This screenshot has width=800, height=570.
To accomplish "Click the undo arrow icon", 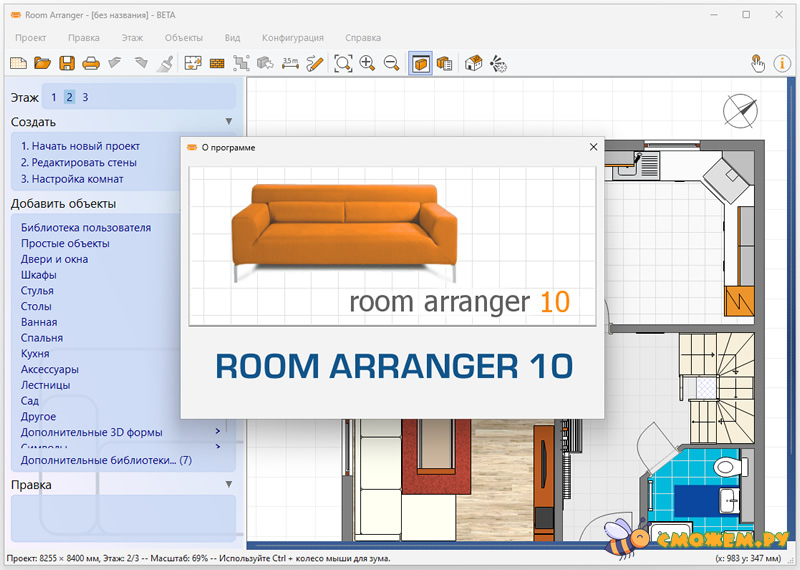I will tap(115, 63).
